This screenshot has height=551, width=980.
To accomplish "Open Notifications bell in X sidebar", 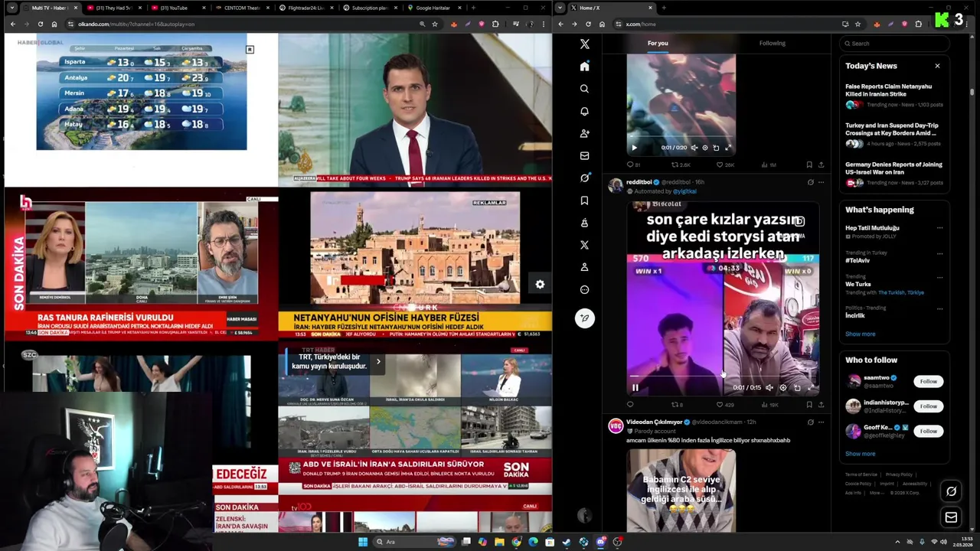I will 584,111.
